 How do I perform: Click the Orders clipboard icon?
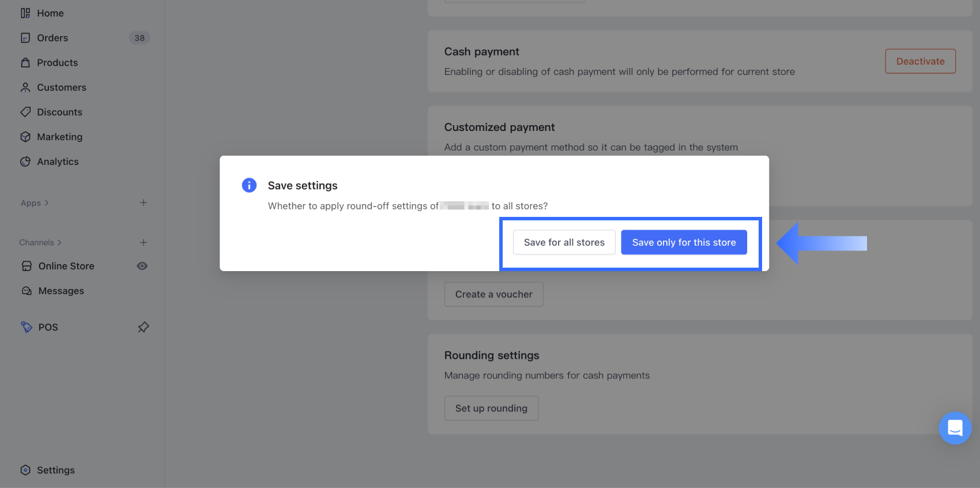pyautogui.click(x=25, y=38)
